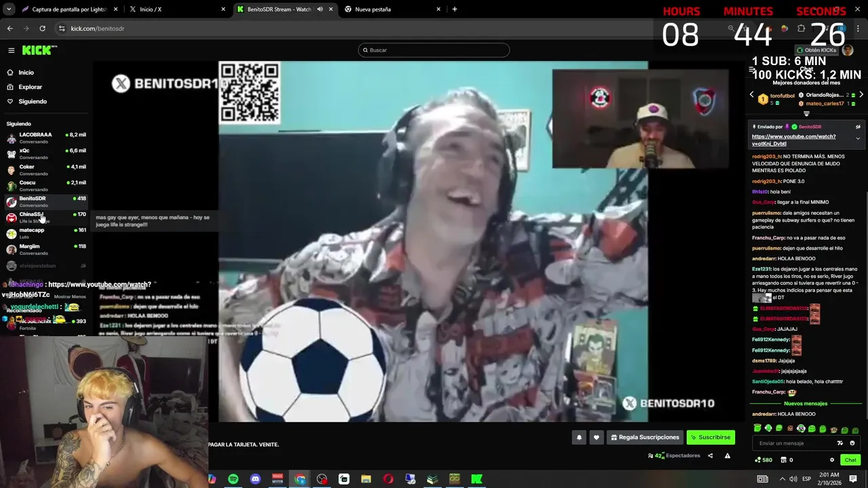Open Spotify from the taskbar

click(233, 479)
